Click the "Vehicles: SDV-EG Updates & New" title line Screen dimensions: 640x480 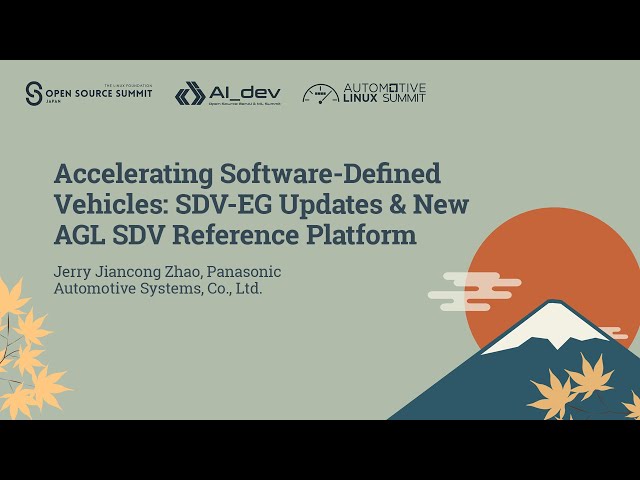click(261, 204)
